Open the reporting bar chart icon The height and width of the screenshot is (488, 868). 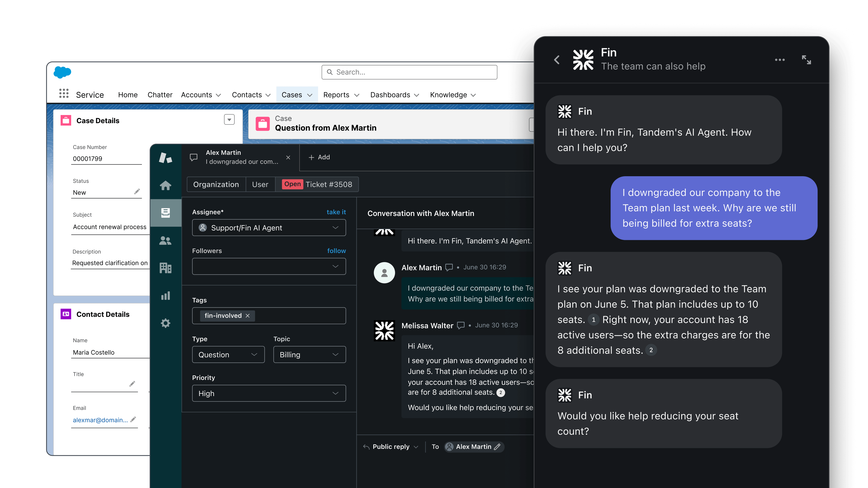pos(165,296)
